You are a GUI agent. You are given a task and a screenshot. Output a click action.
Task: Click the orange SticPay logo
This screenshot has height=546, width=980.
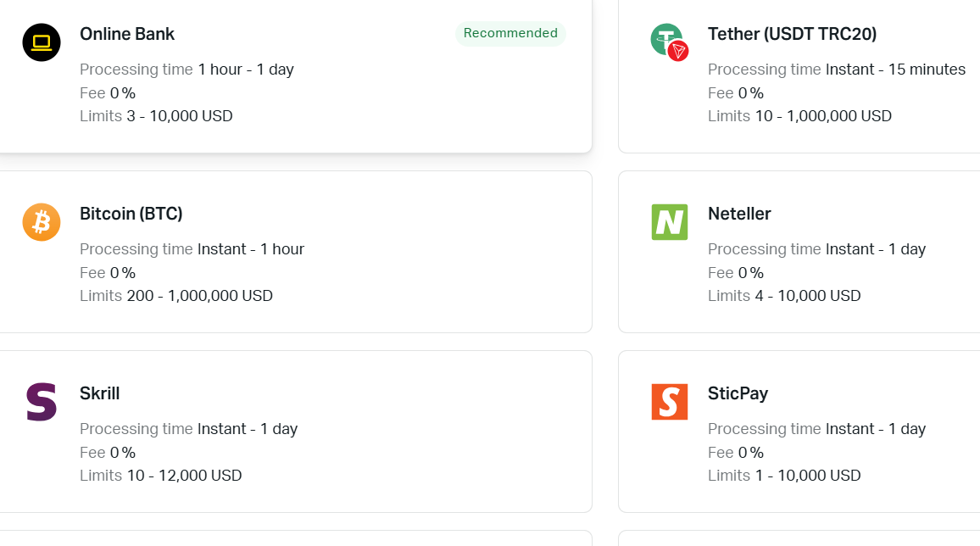tap(669, 402)
